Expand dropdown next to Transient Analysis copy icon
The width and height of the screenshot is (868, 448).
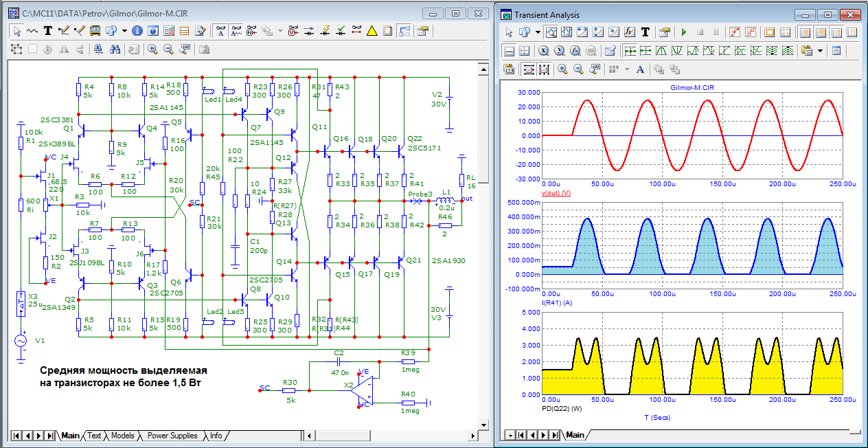[538, 32]
